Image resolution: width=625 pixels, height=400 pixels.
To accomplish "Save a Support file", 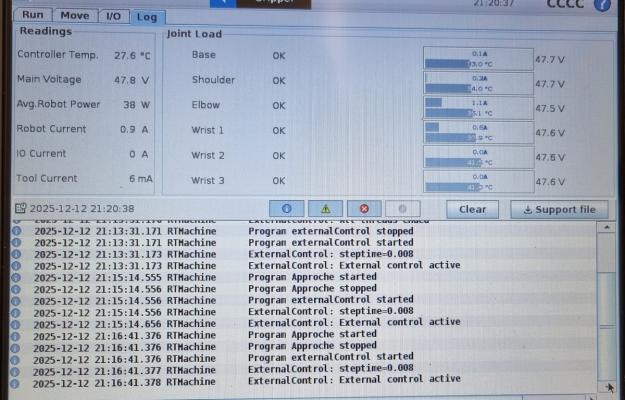I will [559, 210].
